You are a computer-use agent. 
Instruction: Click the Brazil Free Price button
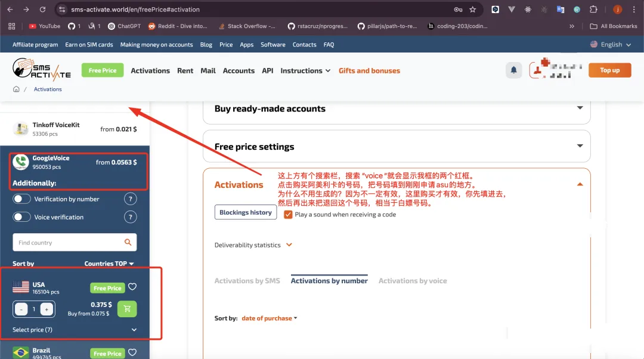(x=107, y=354)
